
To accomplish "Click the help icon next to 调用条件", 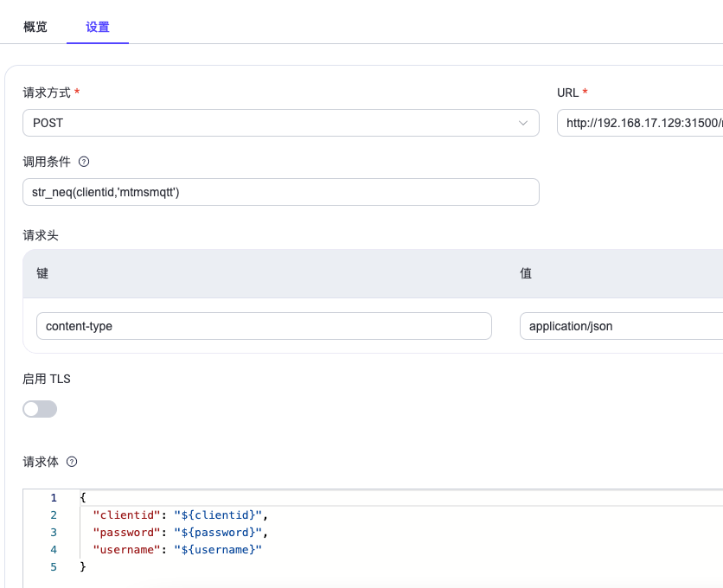I will point(84,162).
